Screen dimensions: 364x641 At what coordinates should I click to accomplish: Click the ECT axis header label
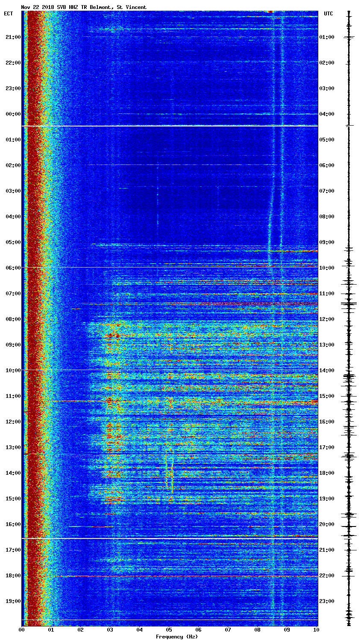pos(9,14)
